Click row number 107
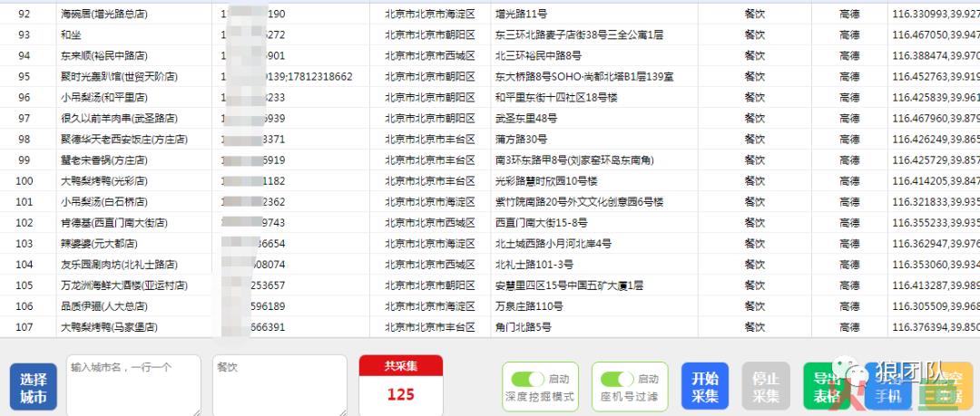 pos(24,327)
